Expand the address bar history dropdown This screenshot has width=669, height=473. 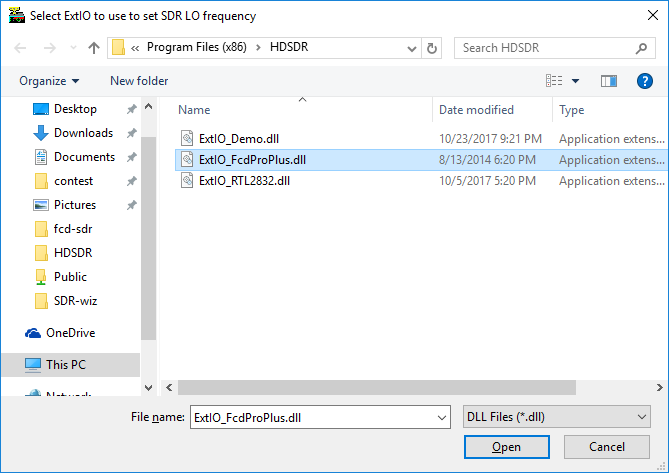coord(412,48)
